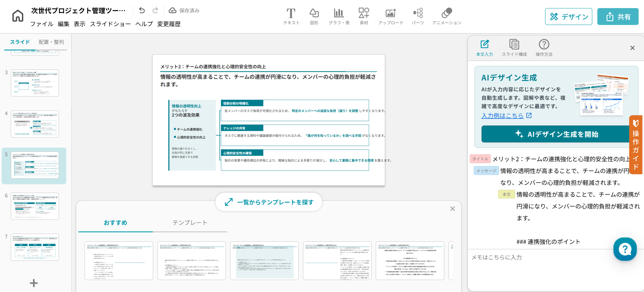The image size is (644, 292).
Task: Click the presentation title 次世代プロジェクト管理ツー…
Action: click(78, 11)
